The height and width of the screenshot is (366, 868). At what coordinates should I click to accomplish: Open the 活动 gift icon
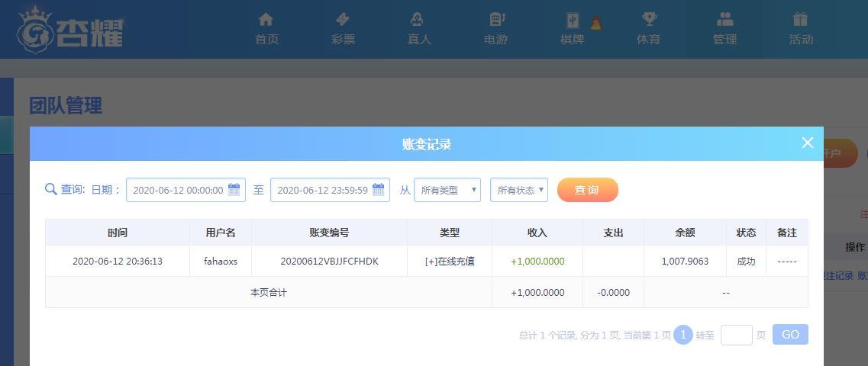tap(801, 20)
